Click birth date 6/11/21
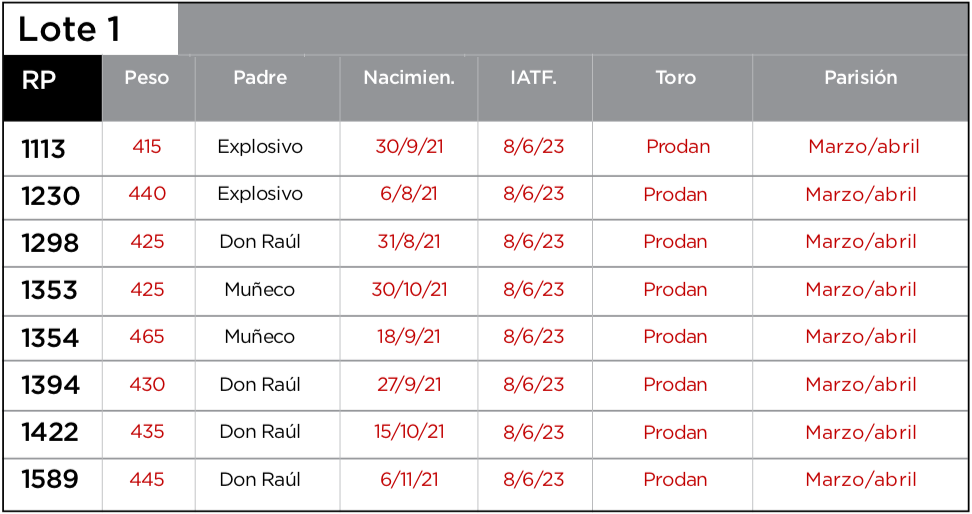This screenshot has width=972, height=514. (409, 480)
